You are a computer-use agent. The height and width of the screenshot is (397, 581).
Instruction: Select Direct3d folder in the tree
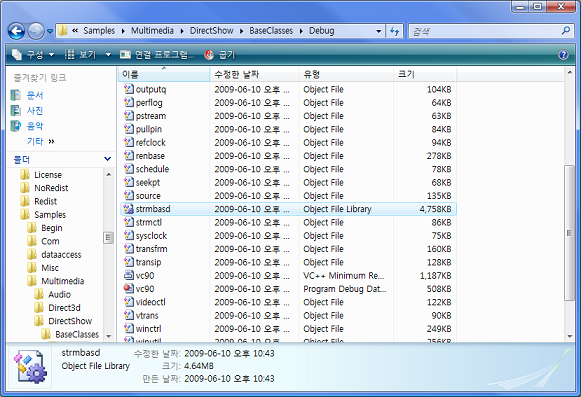pyautogui.click(x=57, y=308)
